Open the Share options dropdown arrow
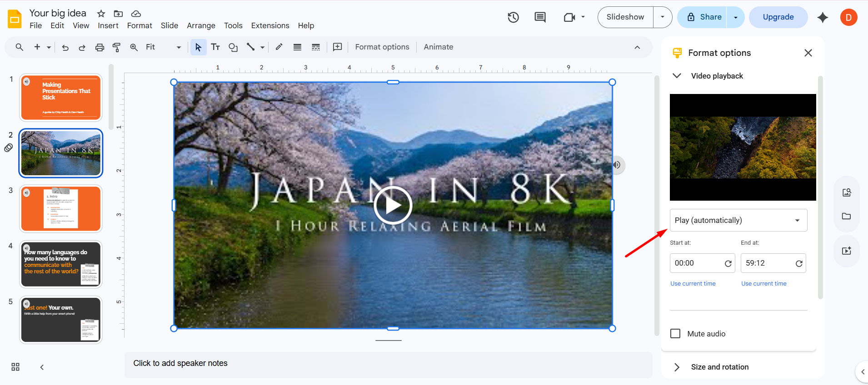This screenshot has width=868, height=385. [735, 17]
